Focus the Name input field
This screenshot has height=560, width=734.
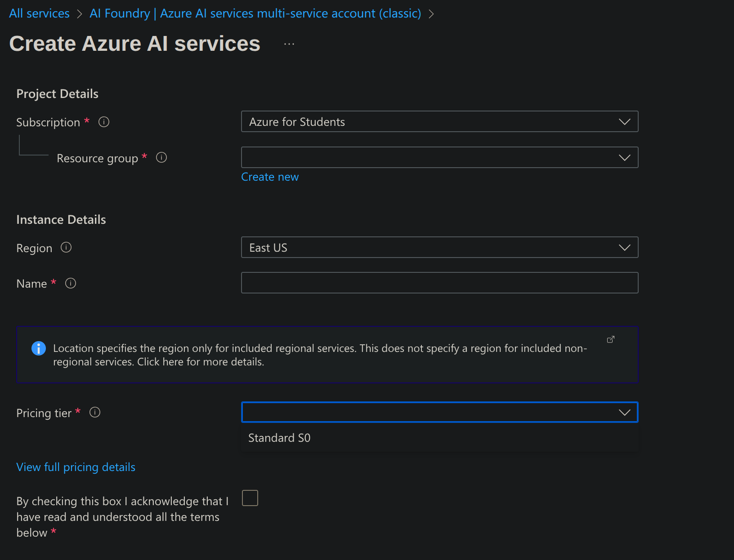tap(439, 283)
